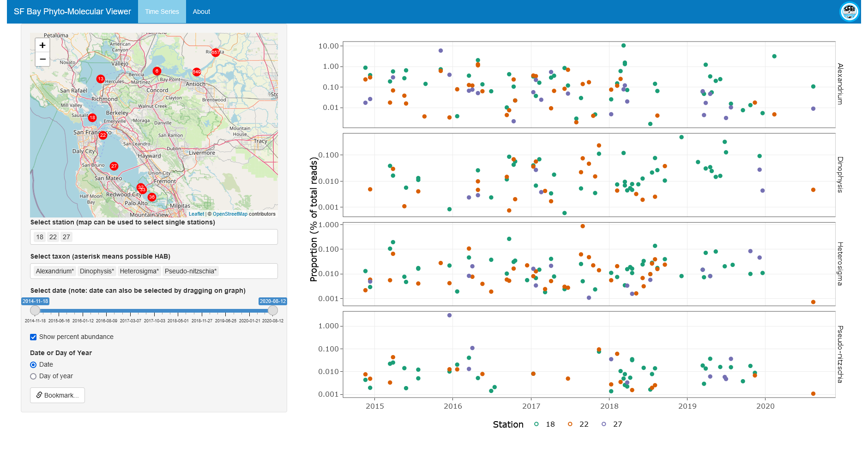Switch to the Time Series tab
Image resolution: width=868 pixels, height=453 pixels.
(x=162, y=12)
